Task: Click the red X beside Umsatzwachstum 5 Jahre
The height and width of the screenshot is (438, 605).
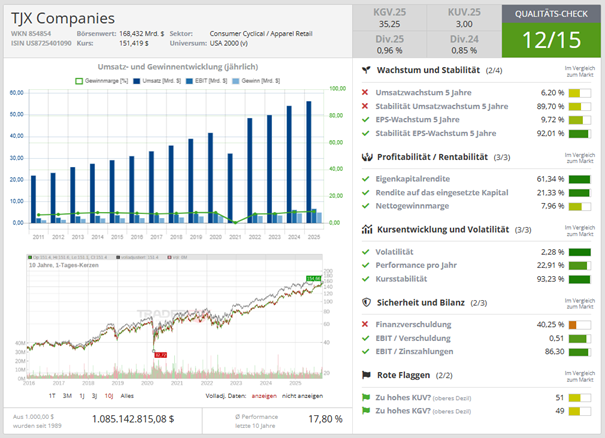Action: 366,91
